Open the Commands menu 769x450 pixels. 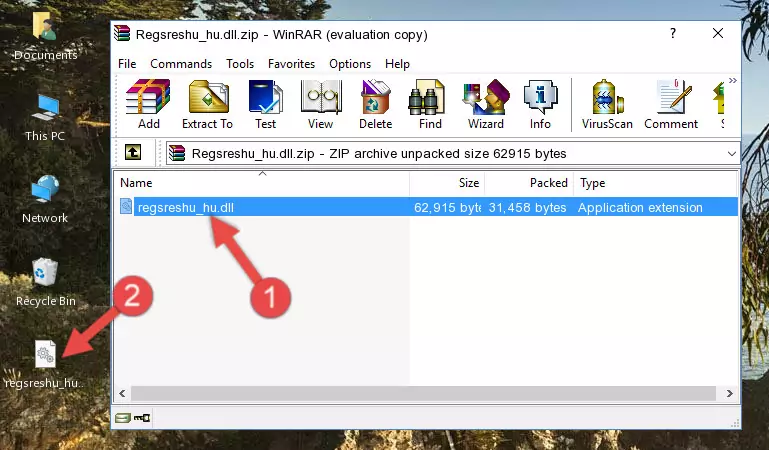[x=181, y=64]
